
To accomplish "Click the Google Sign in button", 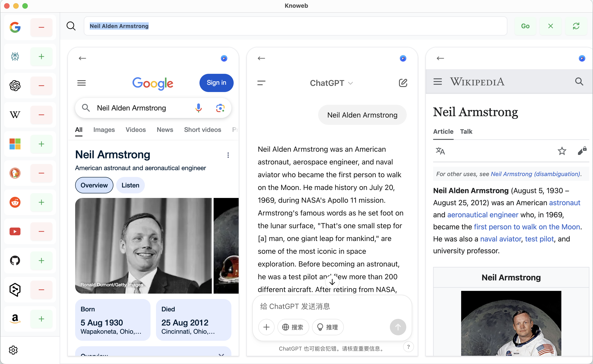I will 216,83.
